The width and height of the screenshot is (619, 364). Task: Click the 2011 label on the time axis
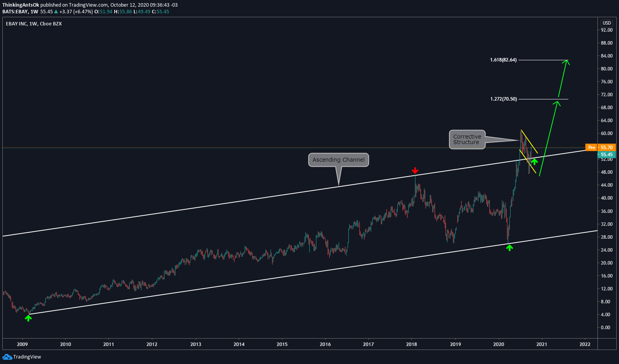click(x=108, y=344)
